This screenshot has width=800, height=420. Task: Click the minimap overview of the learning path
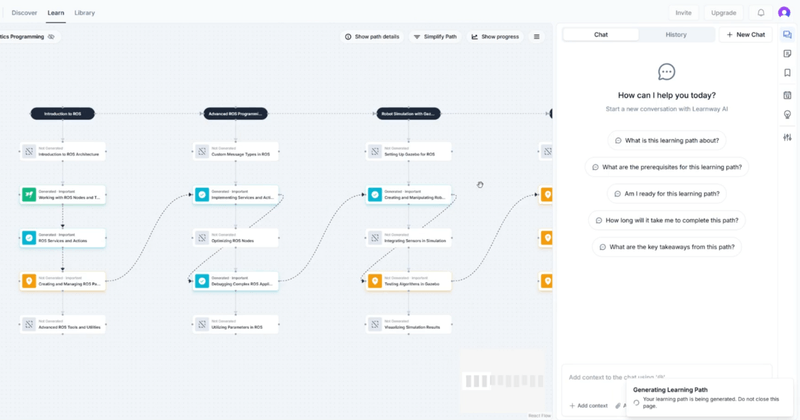tap(503, 380)
